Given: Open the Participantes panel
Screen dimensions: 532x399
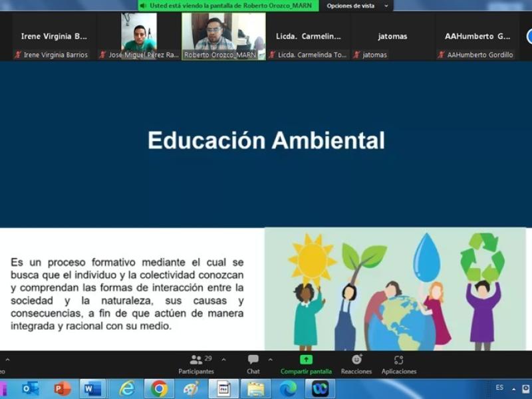Looking at the screenshot, I should (x=196, y=363).
